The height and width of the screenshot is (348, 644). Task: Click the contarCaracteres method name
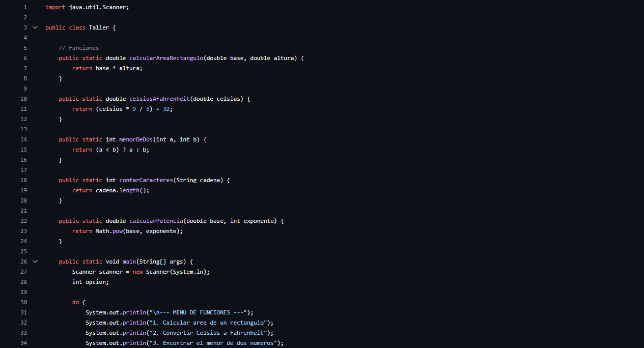146,180
